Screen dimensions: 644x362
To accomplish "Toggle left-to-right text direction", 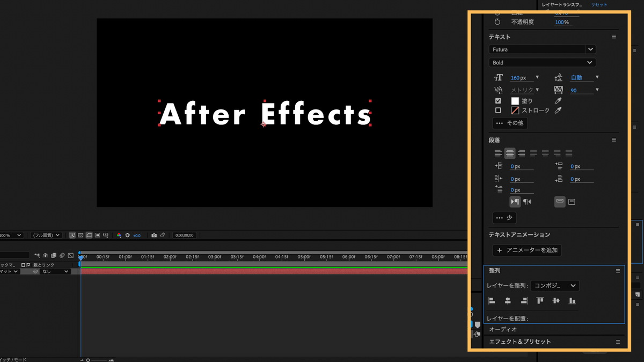I will (x=515, y=202).
